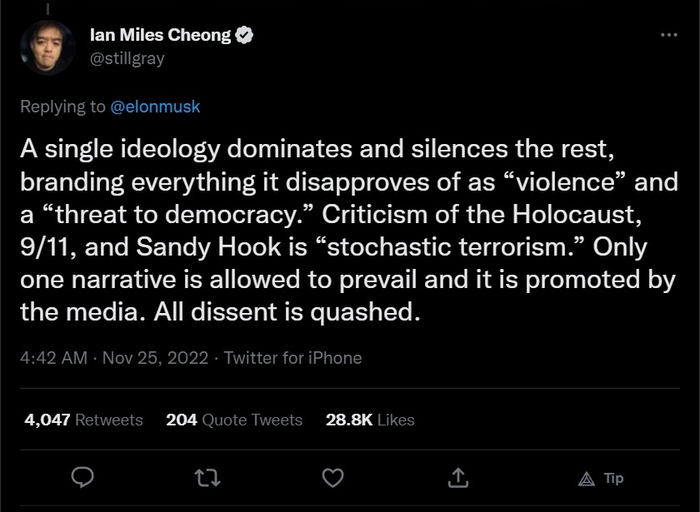Click the Tip label text
Viewport: 700px width, 512px height.
click(x=614, y=479)
